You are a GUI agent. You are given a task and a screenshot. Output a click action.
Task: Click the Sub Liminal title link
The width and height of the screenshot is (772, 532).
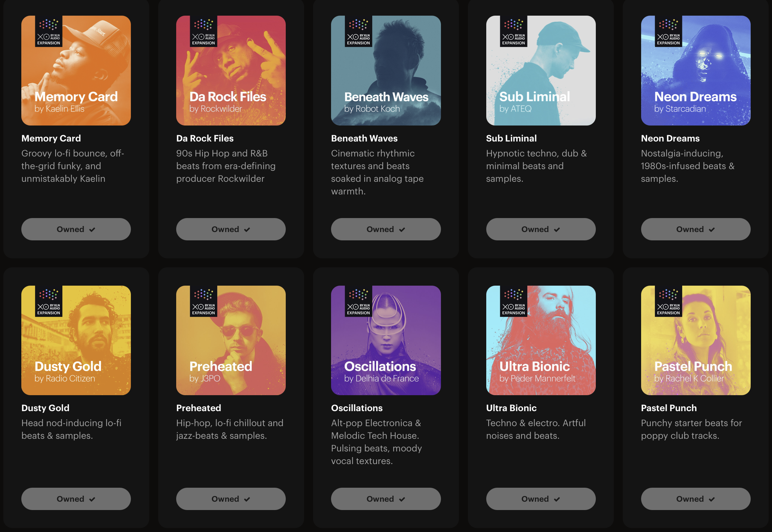511,138
